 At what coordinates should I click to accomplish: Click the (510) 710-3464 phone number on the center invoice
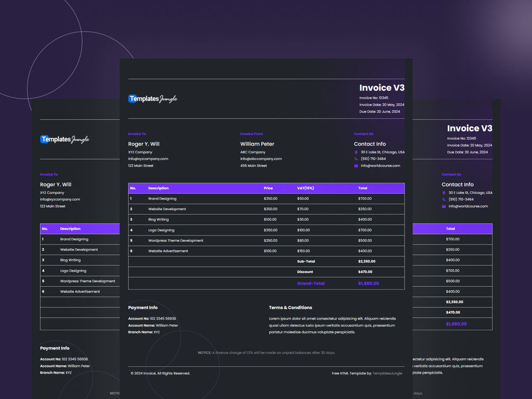[373, 159]
